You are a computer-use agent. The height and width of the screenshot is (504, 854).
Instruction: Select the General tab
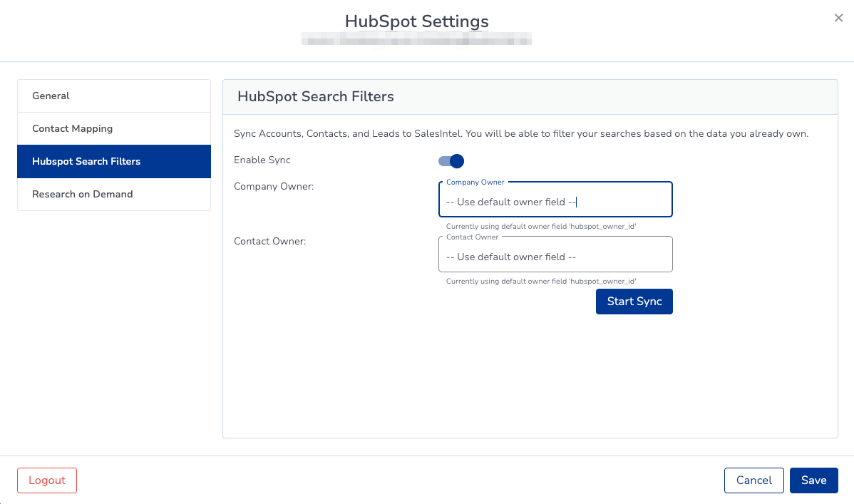tap(114, 96)
